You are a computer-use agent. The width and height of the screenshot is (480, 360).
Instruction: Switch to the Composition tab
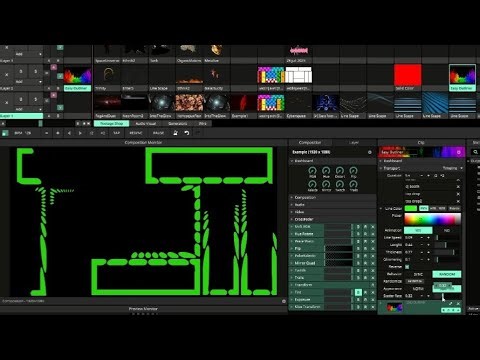310,142
